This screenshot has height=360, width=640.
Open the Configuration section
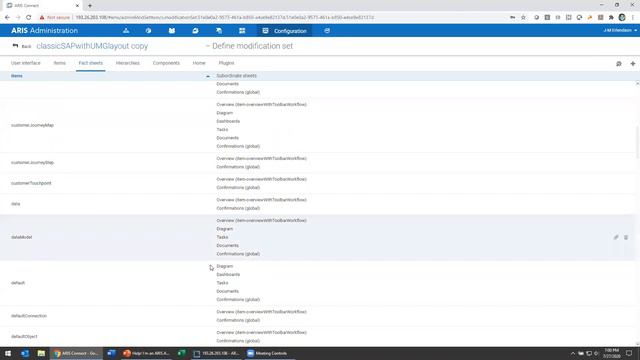[284, 31]
